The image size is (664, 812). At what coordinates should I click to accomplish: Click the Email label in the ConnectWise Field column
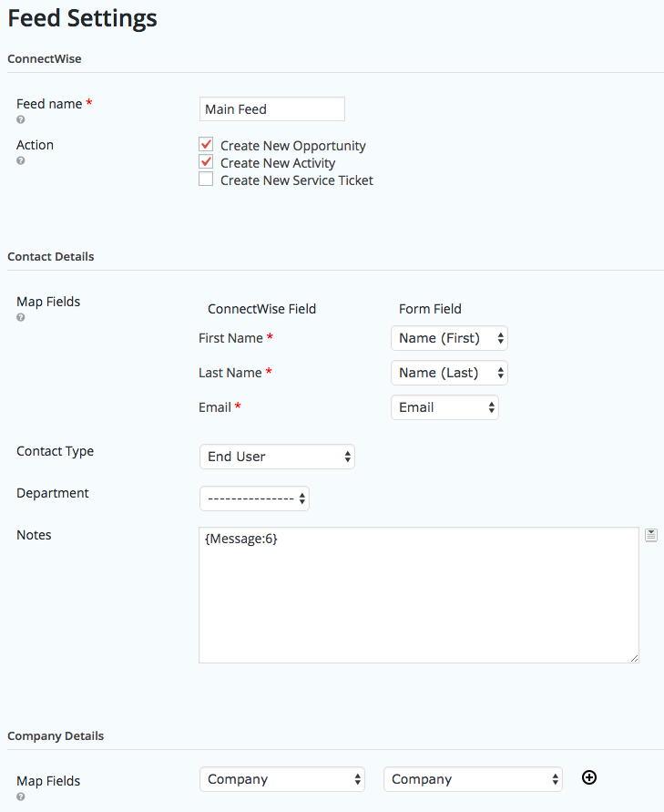tap(215, 407)
